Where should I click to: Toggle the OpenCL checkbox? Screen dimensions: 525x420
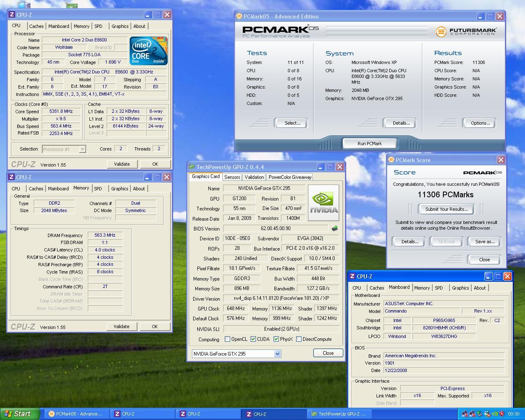coord(227,339)
